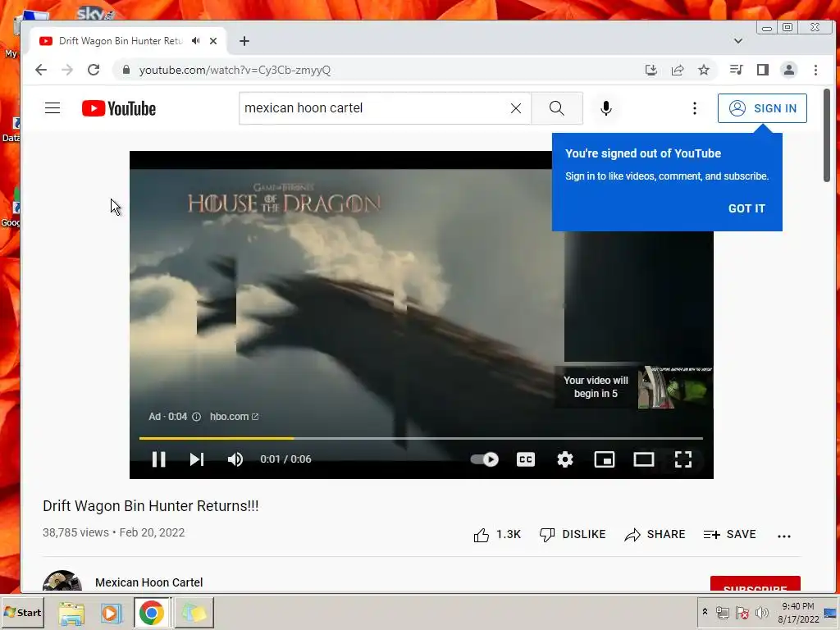The height and width of the screenshot is (630, 840).
Task: Bookmark this tab with the star
Action: pos(703,70)
